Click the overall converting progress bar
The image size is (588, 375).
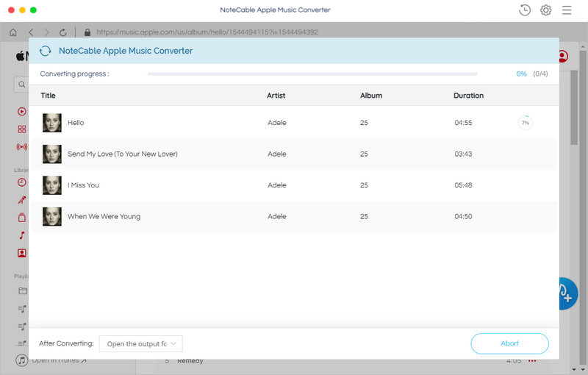pos(312,74)
